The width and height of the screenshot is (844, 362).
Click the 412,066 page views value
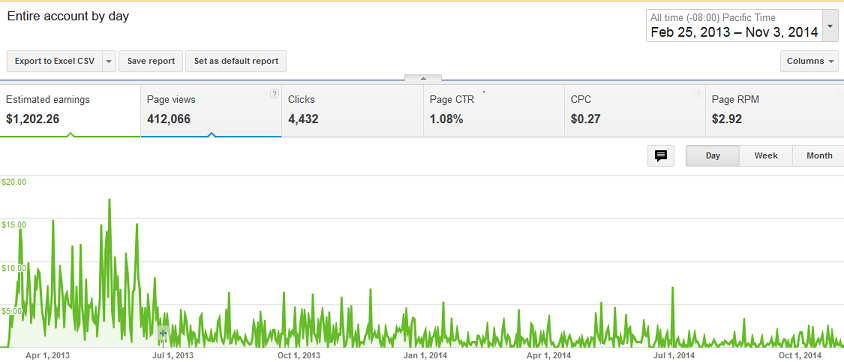point(168,119)
